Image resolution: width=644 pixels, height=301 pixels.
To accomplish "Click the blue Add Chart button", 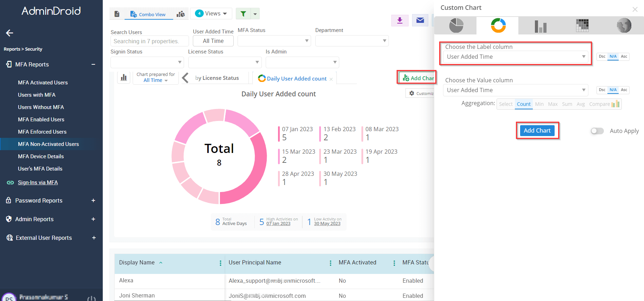I will point(537,130).
